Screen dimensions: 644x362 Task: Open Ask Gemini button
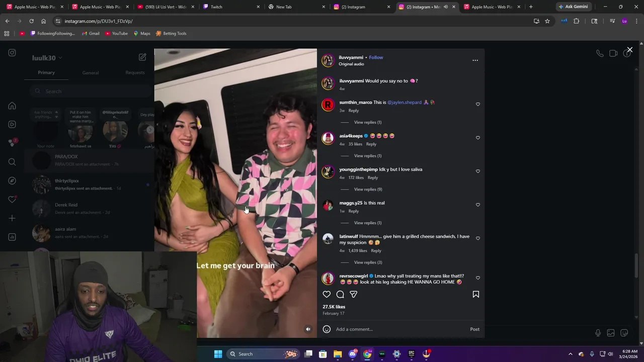click(x=573, y=7)
